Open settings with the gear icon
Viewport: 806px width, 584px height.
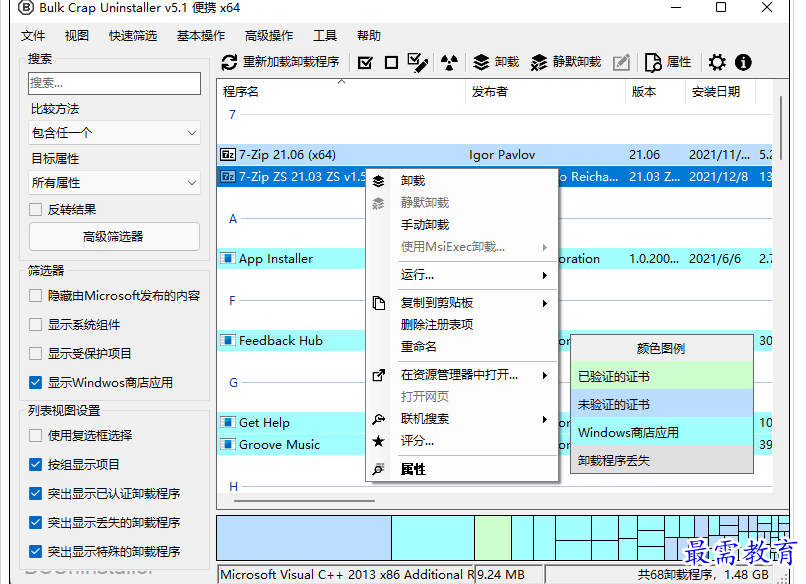coord(717,62)
